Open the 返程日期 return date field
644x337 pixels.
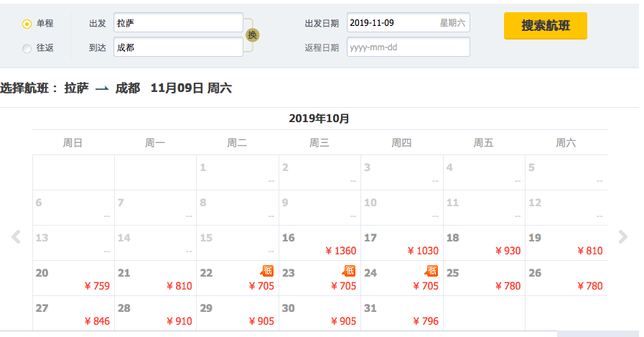409,47
